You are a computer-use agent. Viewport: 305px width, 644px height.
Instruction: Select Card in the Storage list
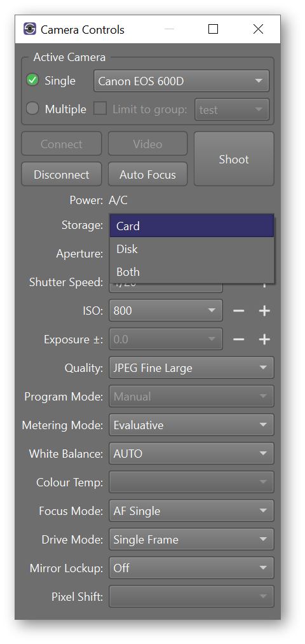tap(192, 226)
